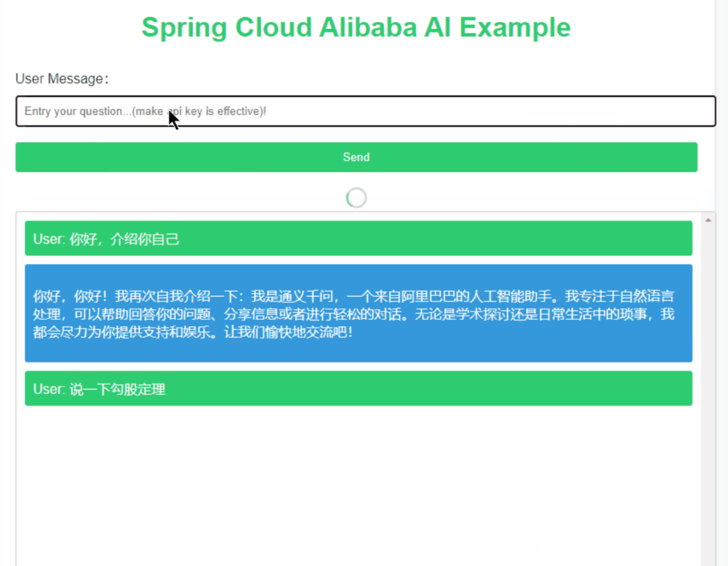Click the user message input field
Viewport: 728px width, 566px height.
coord(365,111)
